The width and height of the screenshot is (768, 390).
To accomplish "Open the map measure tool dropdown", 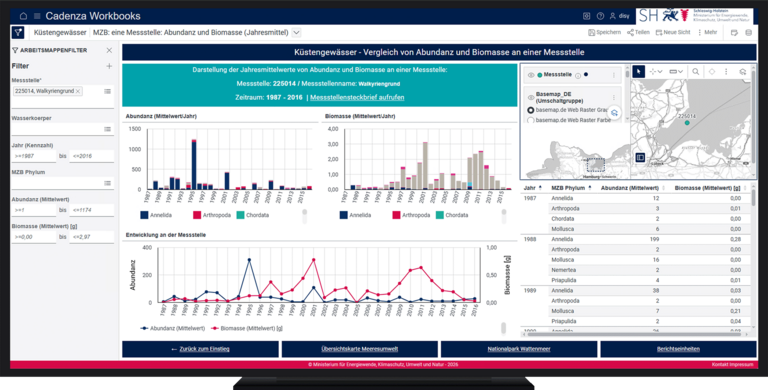I will tap(676, 72).
